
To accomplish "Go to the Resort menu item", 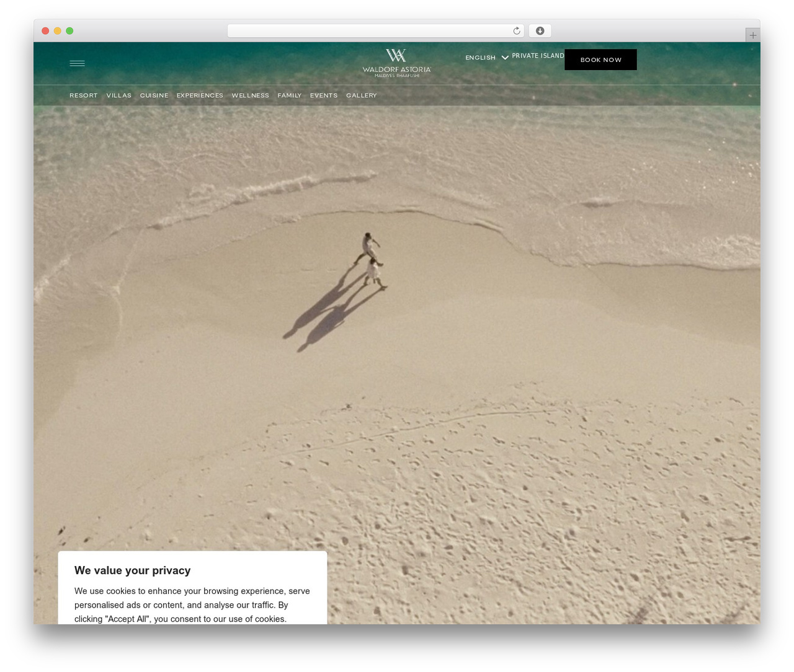I will pos(84,95).
